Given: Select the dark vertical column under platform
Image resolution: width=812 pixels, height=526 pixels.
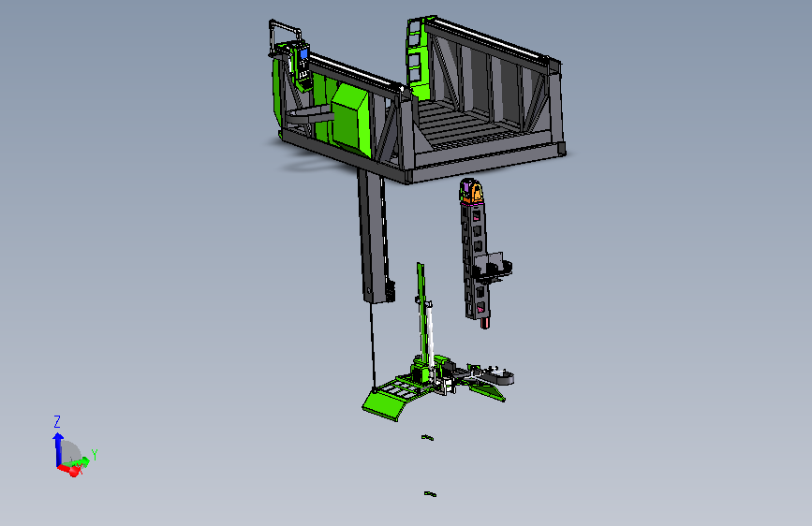Looking at the screenshot, I should (375, 236).
